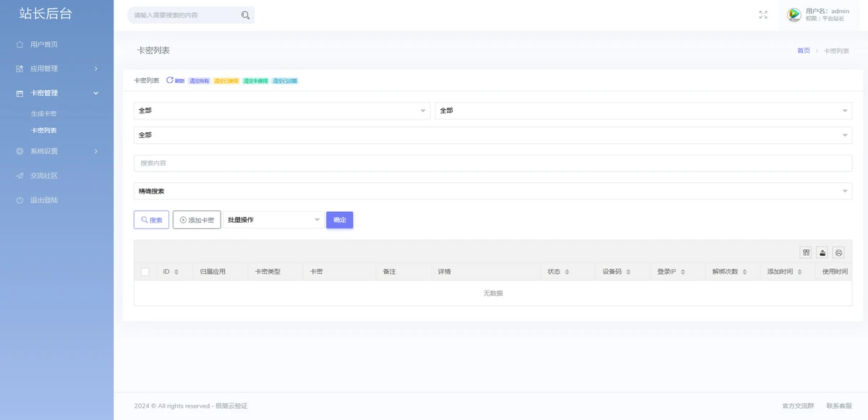Click the admin user avatar

coord(794,14)
